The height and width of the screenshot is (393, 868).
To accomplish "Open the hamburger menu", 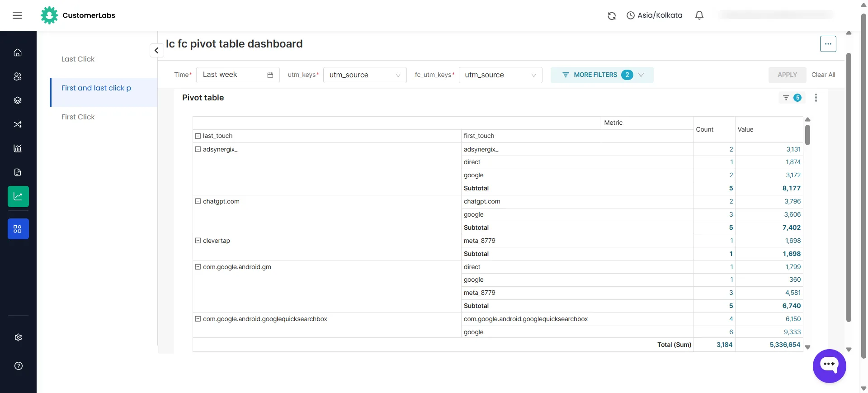I will pos(17,15).
